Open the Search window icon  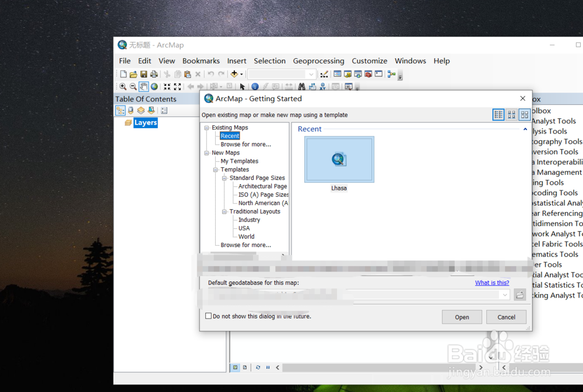pyautogui.click(x=358, y=75)
